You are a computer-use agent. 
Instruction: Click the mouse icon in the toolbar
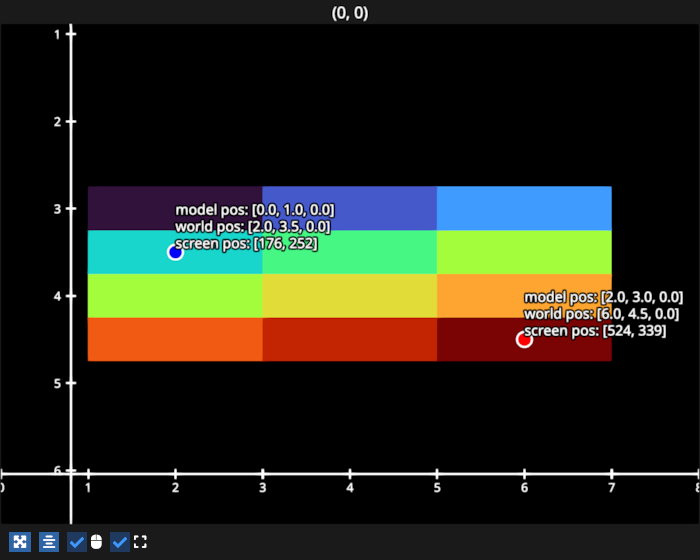tap(96, 542)
